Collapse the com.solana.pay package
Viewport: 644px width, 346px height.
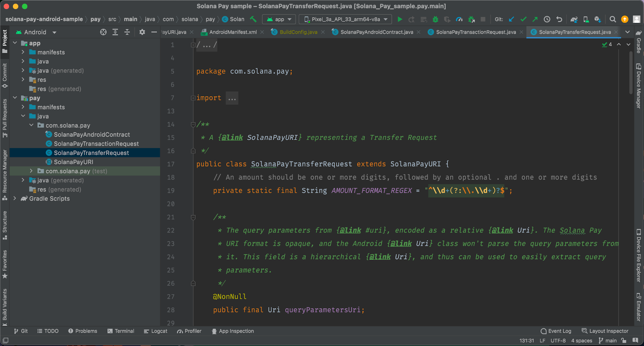[x=31, y=125]
